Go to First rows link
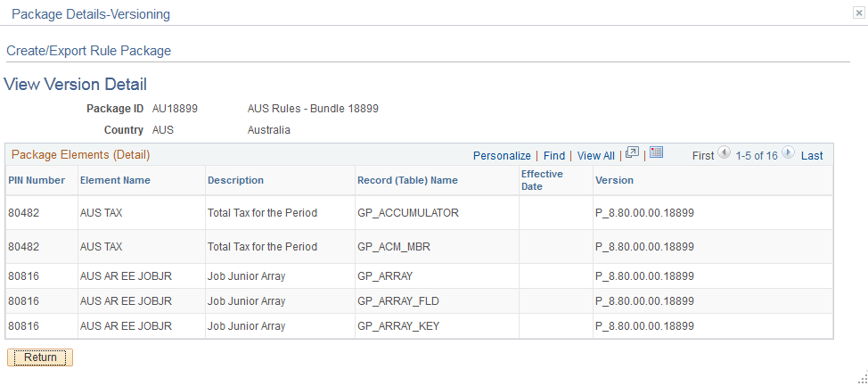 703,156
